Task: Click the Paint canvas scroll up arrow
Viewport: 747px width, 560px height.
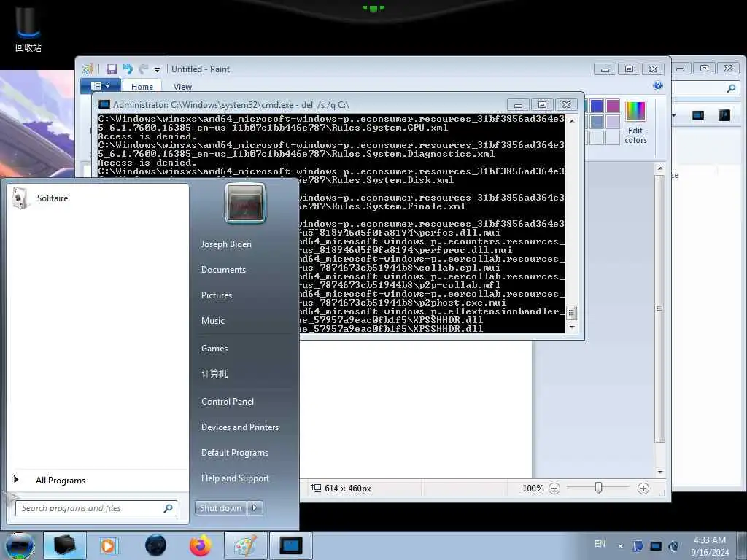Action: click(659, 168)
